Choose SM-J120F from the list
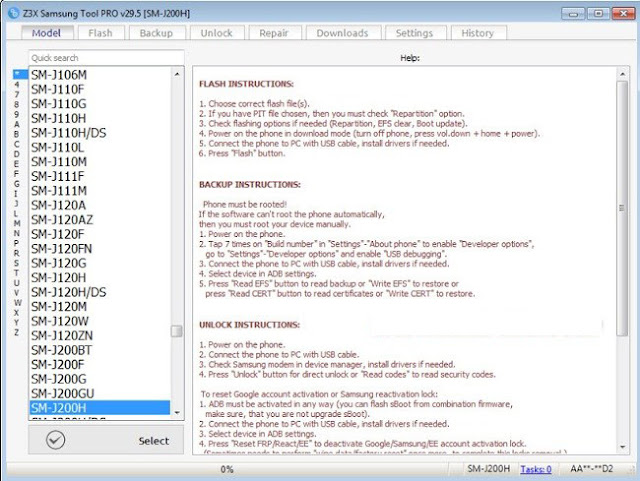The height and width of the screenshot is (481, 640). click(x=100, y=234)
